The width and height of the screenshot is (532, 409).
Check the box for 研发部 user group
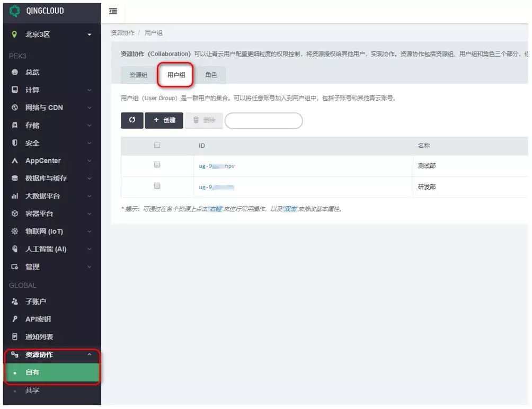157,186
